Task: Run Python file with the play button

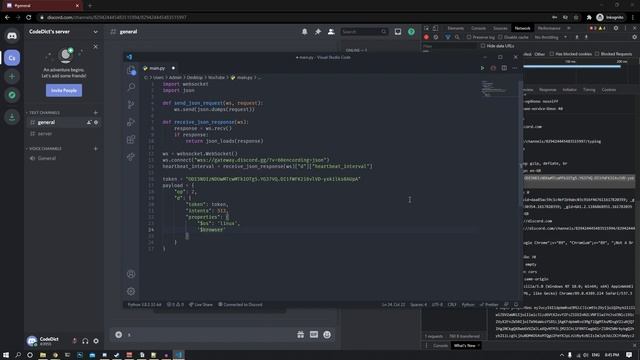Action: [482, 68]
